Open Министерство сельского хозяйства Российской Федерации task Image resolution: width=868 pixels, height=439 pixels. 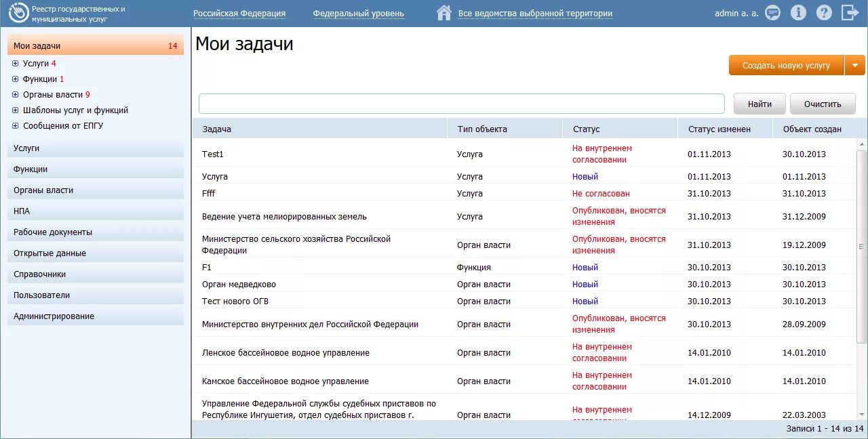(x=525, y=245)
